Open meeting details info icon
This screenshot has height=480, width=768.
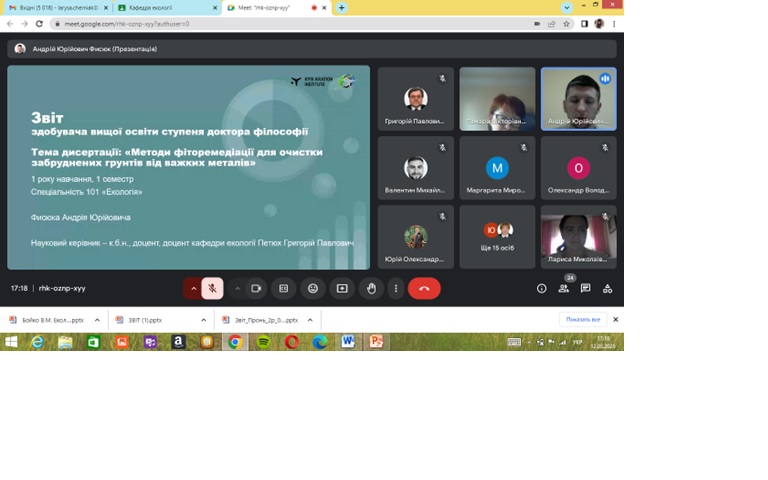(x=541, y=288)
